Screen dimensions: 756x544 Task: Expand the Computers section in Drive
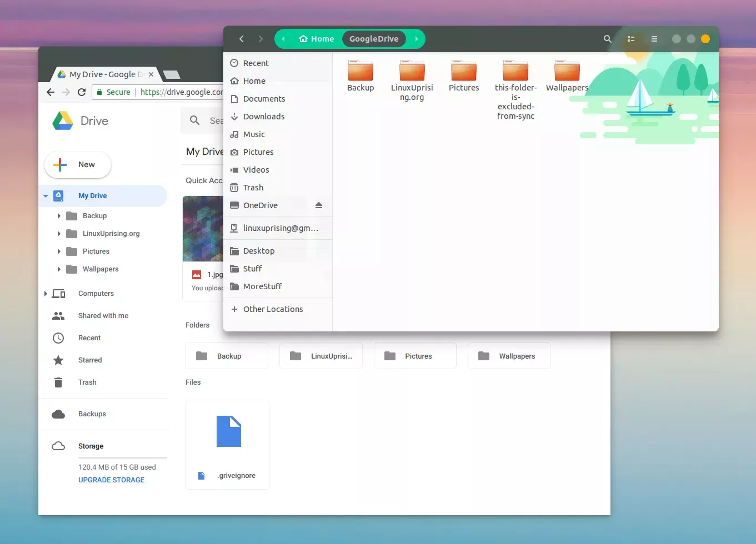(x=46, y=293)
